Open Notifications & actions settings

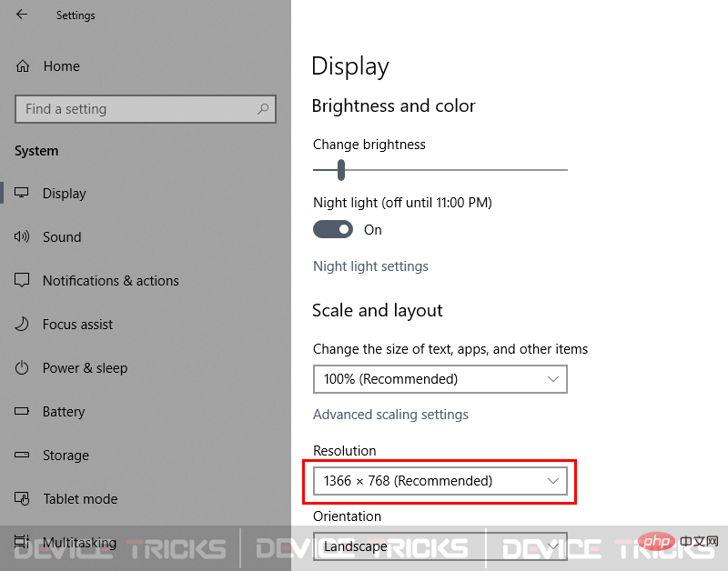(110, 281)
